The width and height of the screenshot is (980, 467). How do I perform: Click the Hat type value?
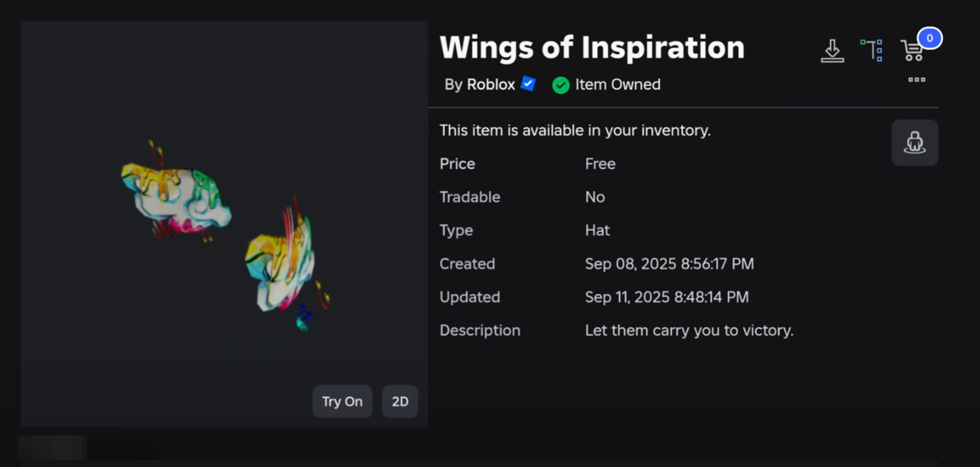[597, 230]
